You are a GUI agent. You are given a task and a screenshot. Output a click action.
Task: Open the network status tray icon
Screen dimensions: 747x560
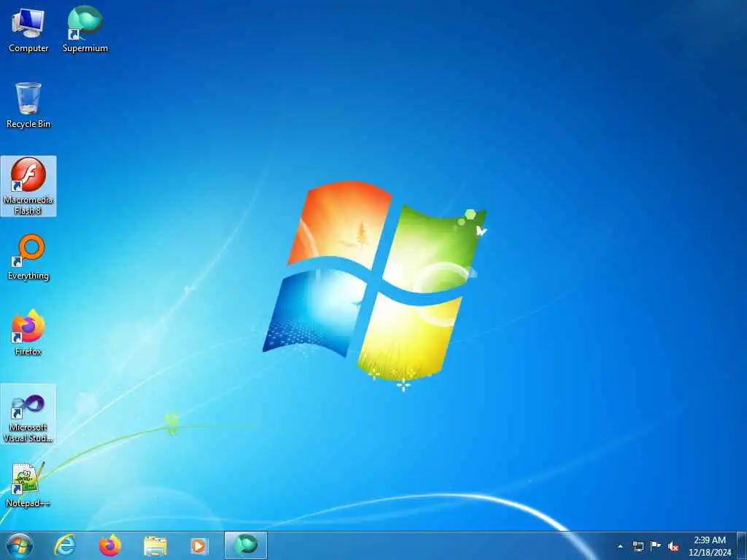[x=638, y=546]
